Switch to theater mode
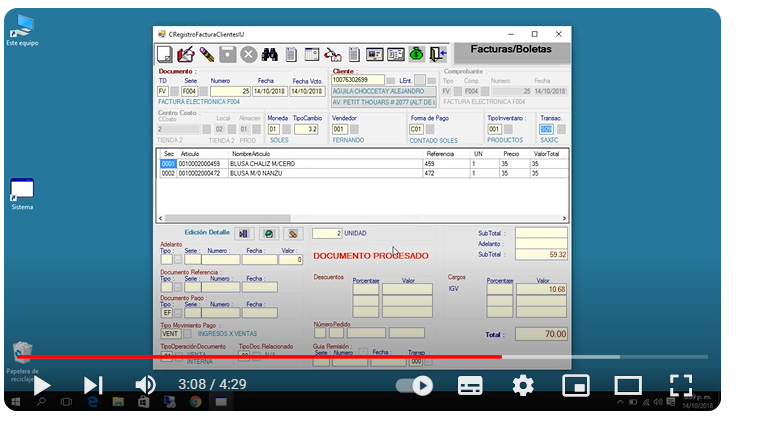This screenshot has height=432, width=772. (x=628, y=385)
